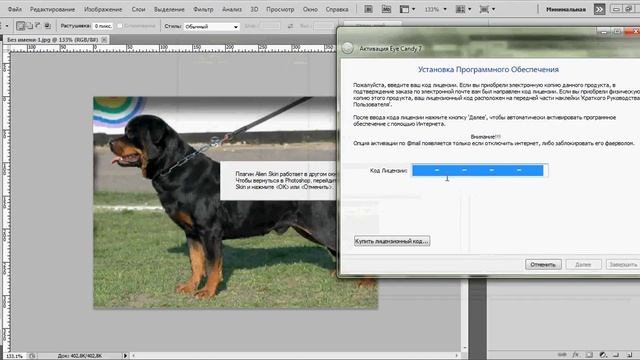Click the Растушевка feather value field
This screenshot has width=640, height=360.
pyautogui.click(x=103, y=26)
